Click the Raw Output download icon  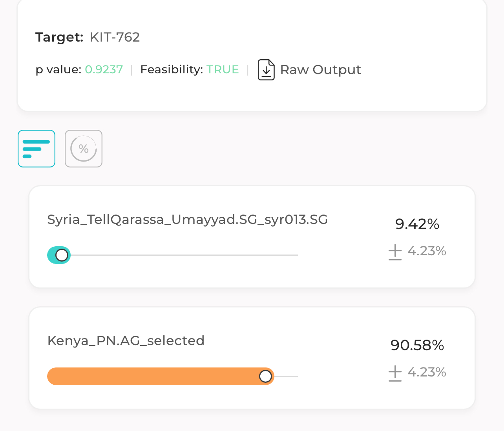(x=266, y=70)
